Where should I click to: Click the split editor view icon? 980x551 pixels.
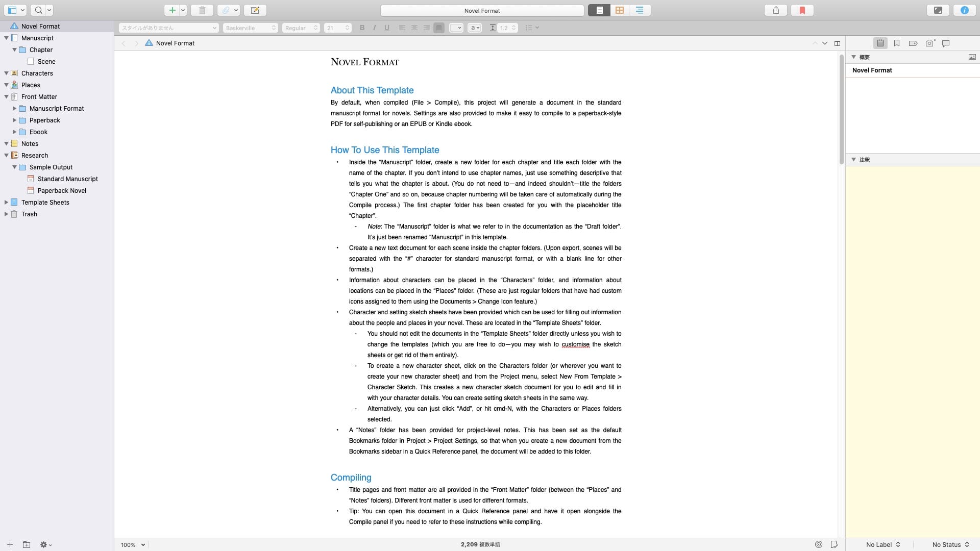click(837, 43)
